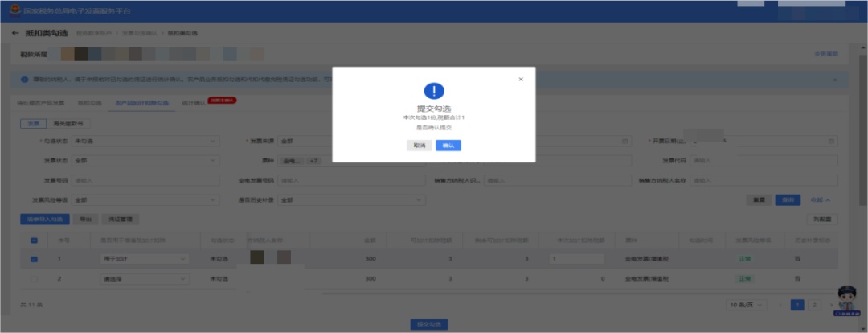Dismiss the blue notice banner
Image resolution: width=868 pixels, height=333 pixels.
tap(835, 80)
